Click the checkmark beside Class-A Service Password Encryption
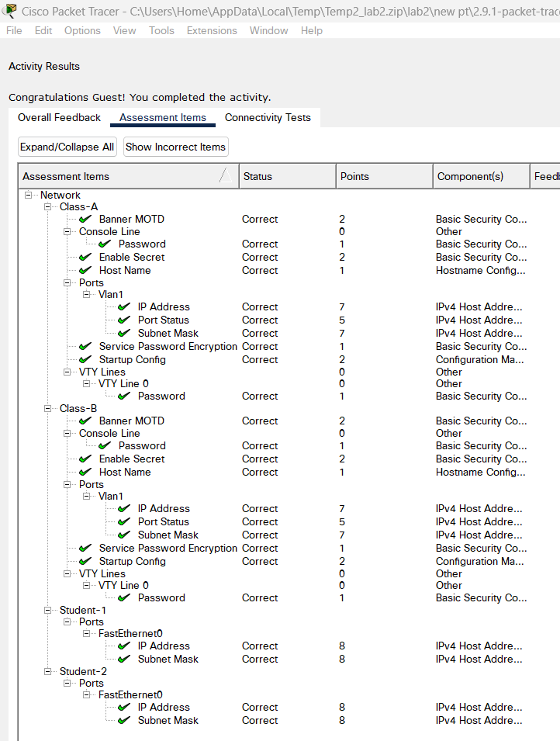The width and height of the screenshot is (560, 741). 85,346
